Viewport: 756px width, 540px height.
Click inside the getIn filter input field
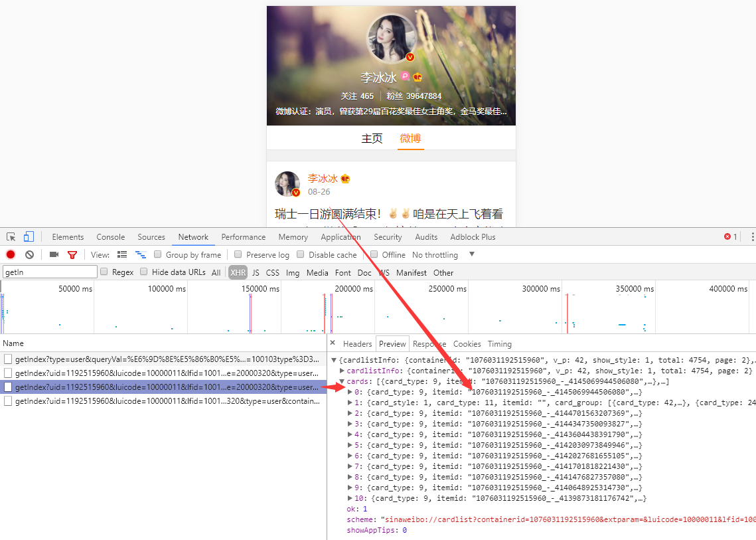49,271
